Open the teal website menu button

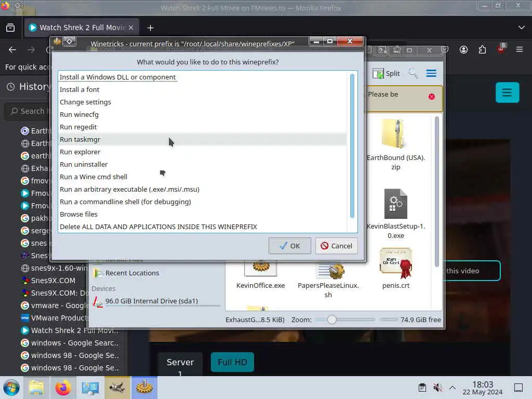tap(507, 92)
